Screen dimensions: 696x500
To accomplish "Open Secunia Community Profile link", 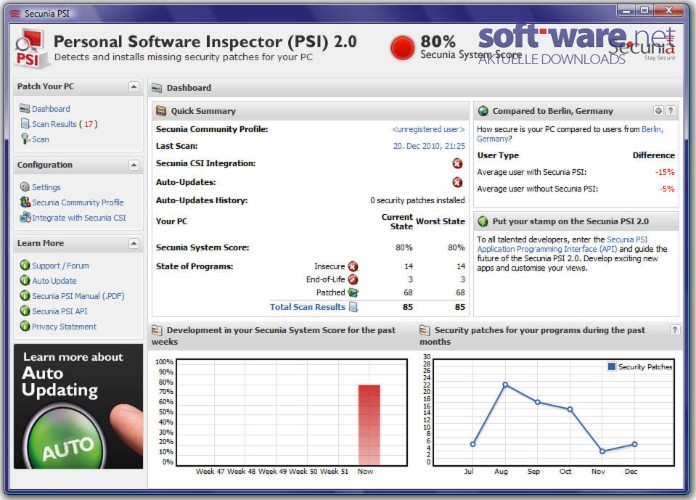I will point(78,202).
